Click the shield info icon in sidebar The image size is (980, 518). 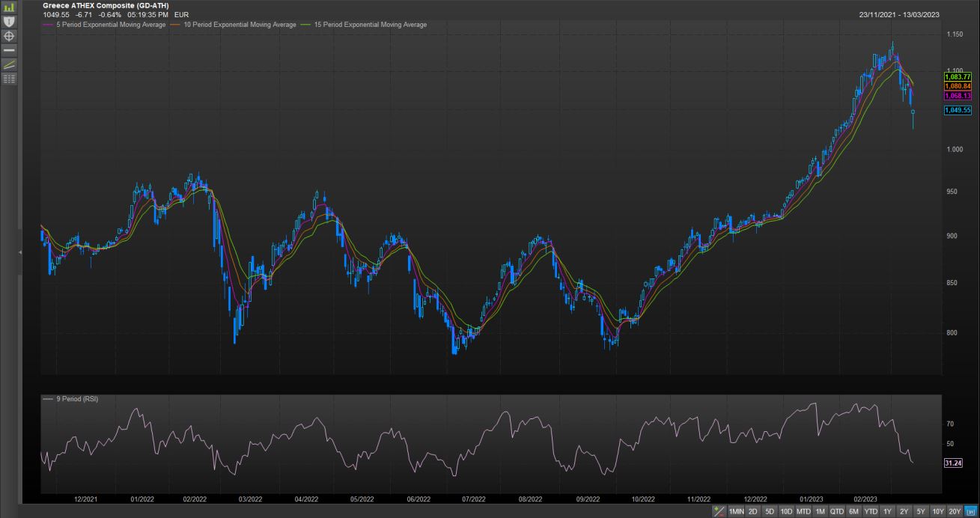coord(10,22)
